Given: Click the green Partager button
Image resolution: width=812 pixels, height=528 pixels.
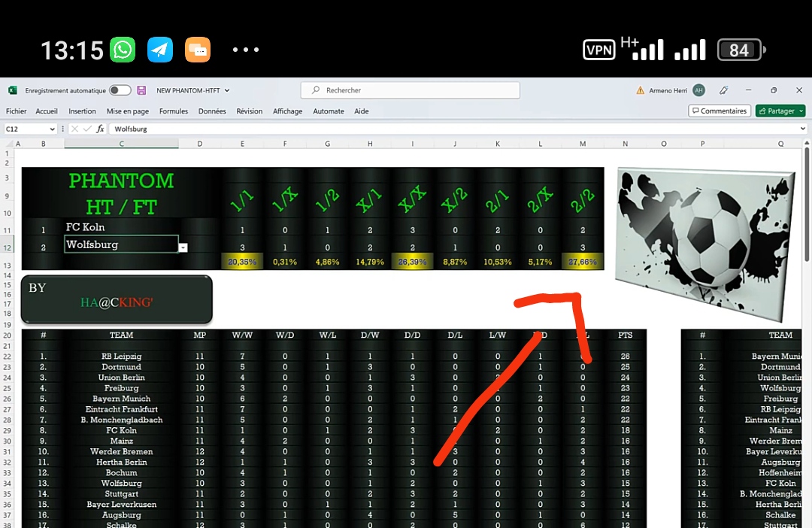Looking at the screenshot, I should pyautogui.click(x=776, y=111).
